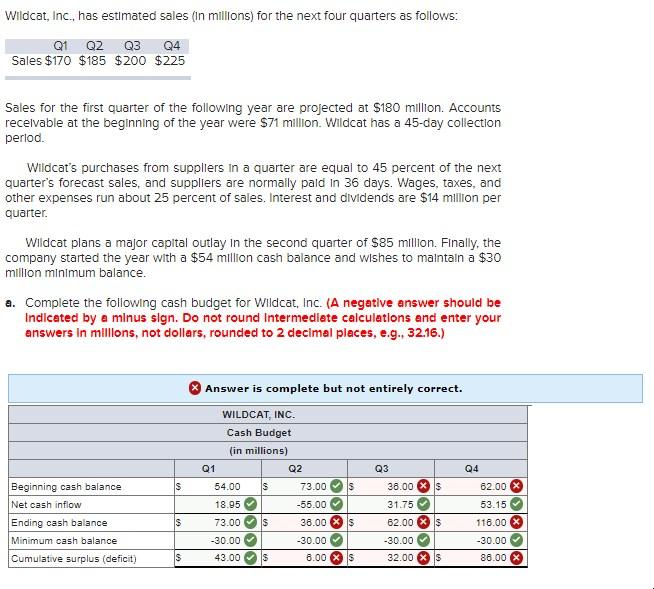Click the red X next to Q2 ending balance 36.00
654x589 pixels.
[336, 522]
